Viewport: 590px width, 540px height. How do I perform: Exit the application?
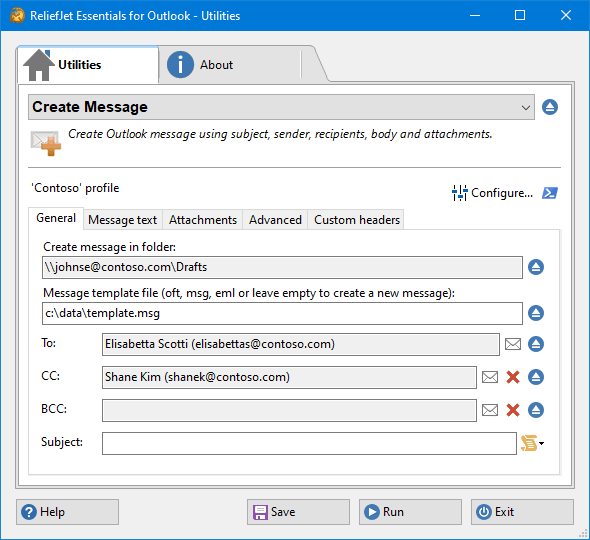pos(522,512)
